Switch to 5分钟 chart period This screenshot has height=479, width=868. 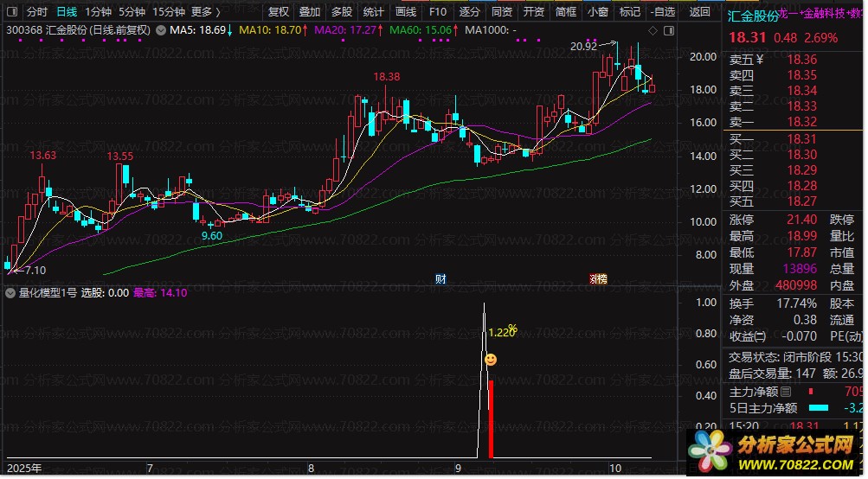pyautogui.click(x=132, y=12)
